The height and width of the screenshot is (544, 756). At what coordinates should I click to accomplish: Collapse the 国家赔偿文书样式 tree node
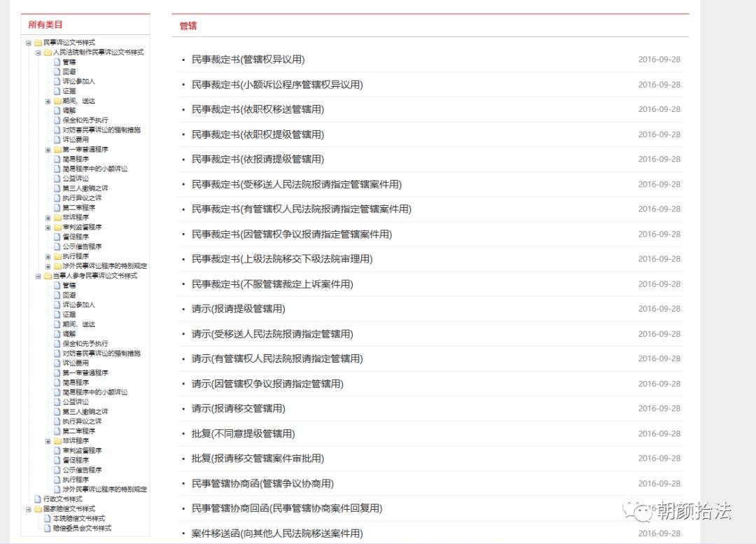coord(29,509)
